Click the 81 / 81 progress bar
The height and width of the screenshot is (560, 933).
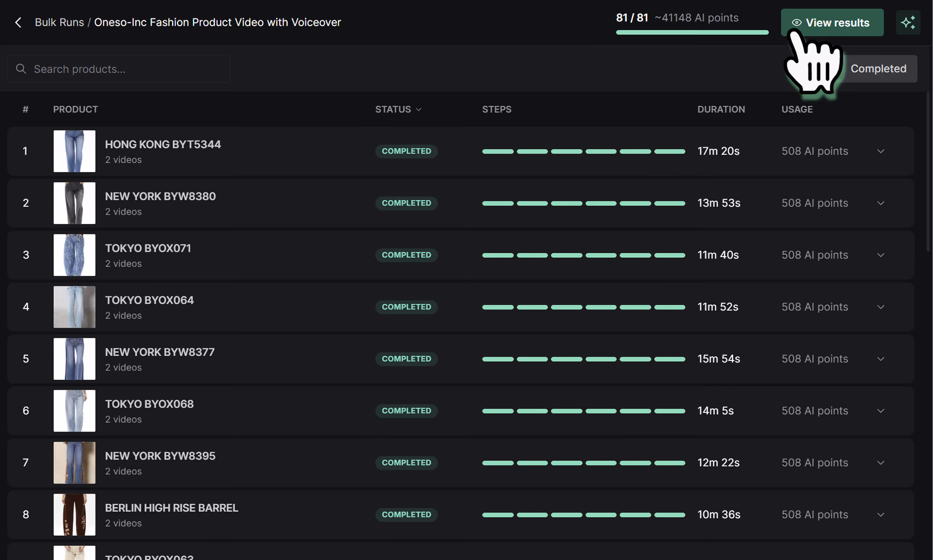[x=692, y=32]
